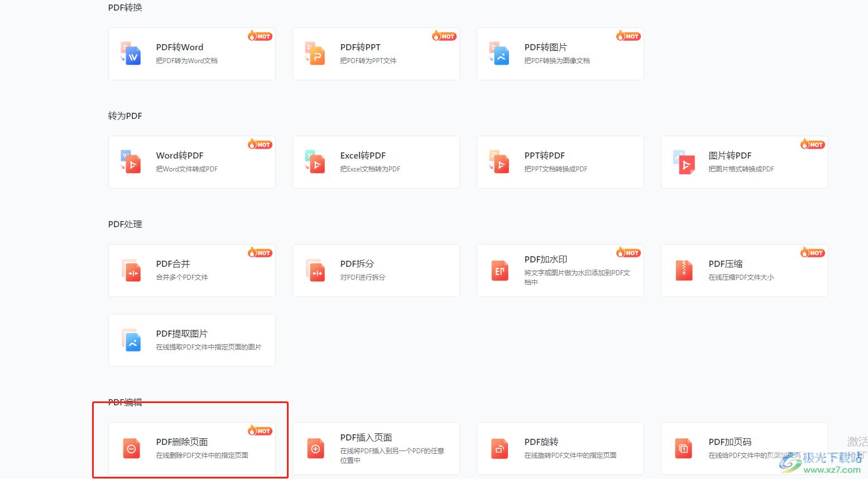Click the PDF压缩 compress icon

(x=684, y=271)
